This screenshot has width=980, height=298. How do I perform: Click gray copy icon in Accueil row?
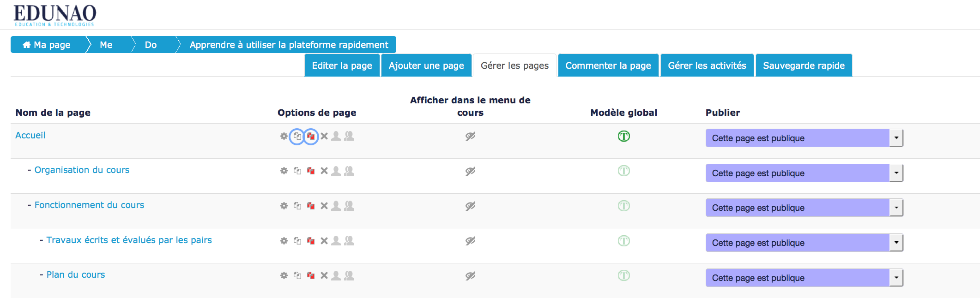click(x=297, y=137)
